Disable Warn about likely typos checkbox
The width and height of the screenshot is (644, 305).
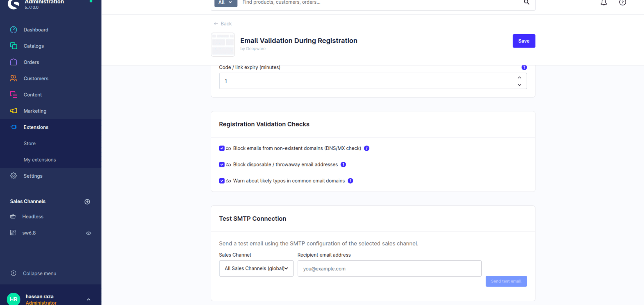pos(222,181)
